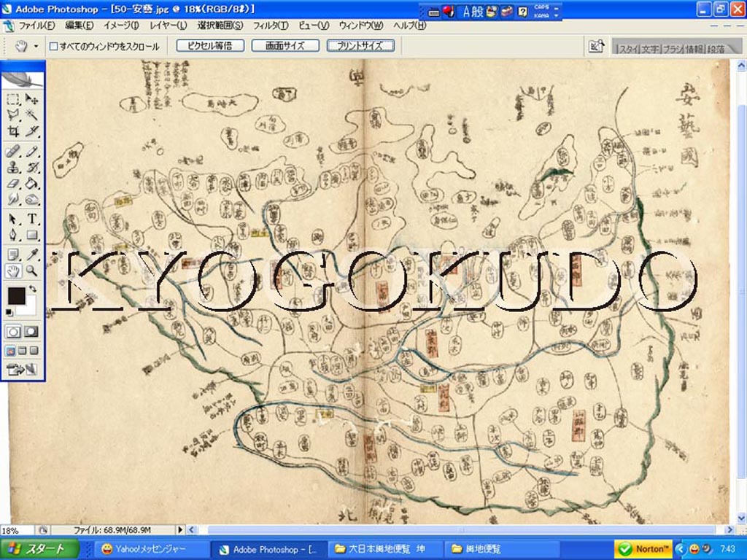747x560 pixels.
Task: Select the Pencil drawing tool
Action: click(31, 152)
